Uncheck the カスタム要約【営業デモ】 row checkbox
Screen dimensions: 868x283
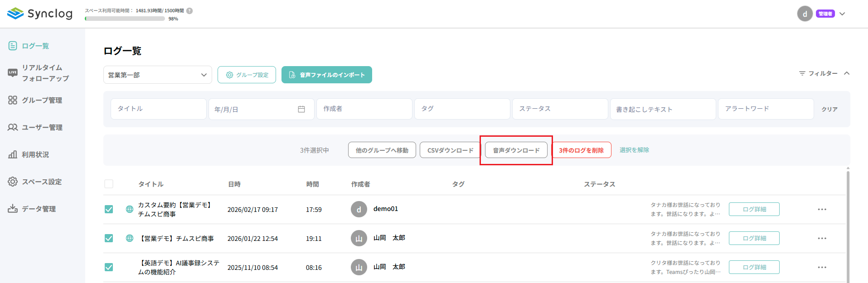(x=109, y=209)
